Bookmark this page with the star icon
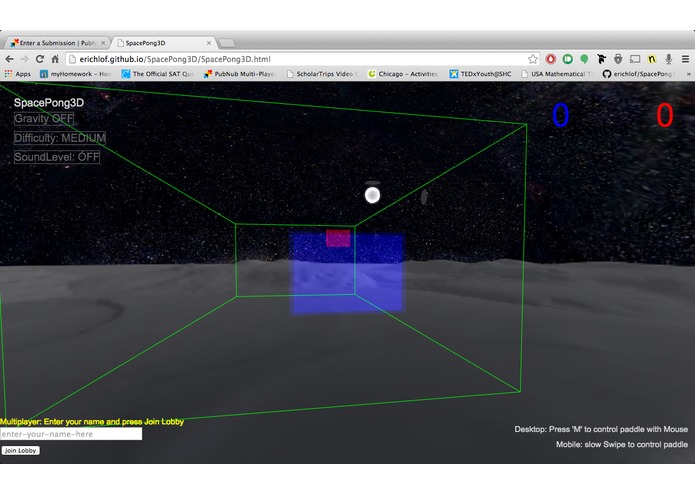The image size is (695, 494). point(533,59)
